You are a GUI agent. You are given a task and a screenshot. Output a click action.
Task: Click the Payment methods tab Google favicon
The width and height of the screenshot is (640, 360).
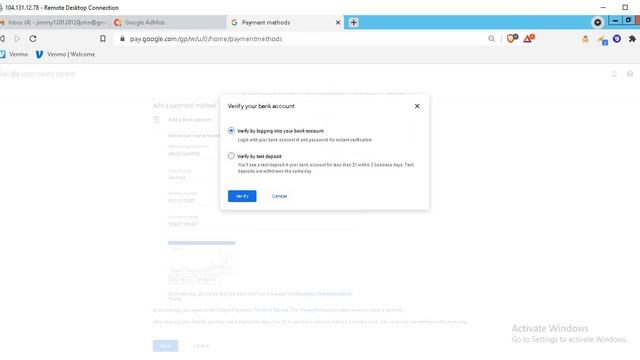[234, 22]
